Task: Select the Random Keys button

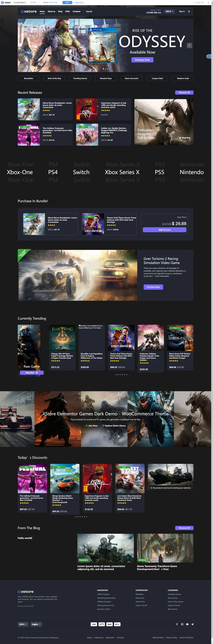Action: pyautogui.click(x=106, y=78)
